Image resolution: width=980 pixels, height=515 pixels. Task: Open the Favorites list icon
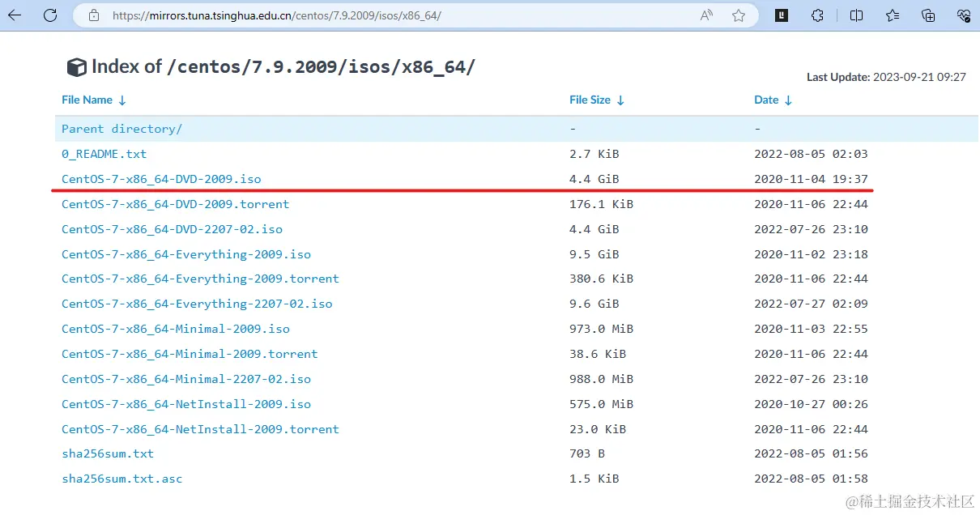893,15
